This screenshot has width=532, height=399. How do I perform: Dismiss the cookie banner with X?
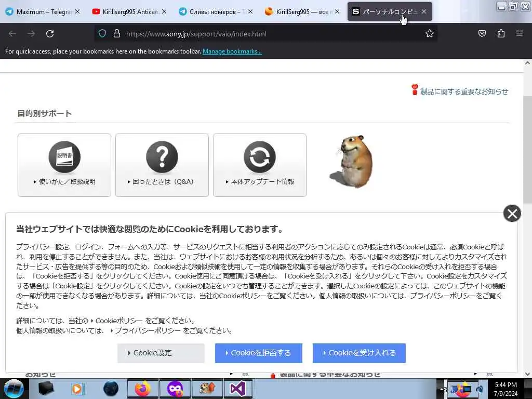click(x=512, y=214)
